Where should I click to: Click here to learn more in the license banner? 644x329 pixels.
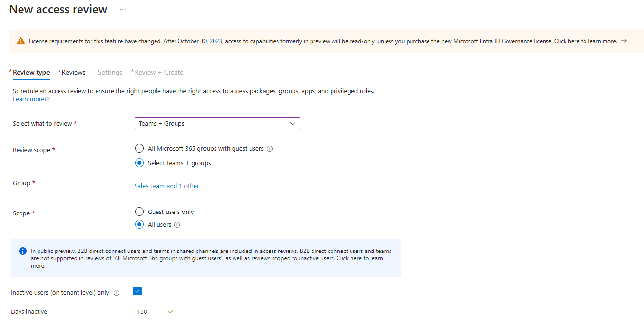coord(585,41)
